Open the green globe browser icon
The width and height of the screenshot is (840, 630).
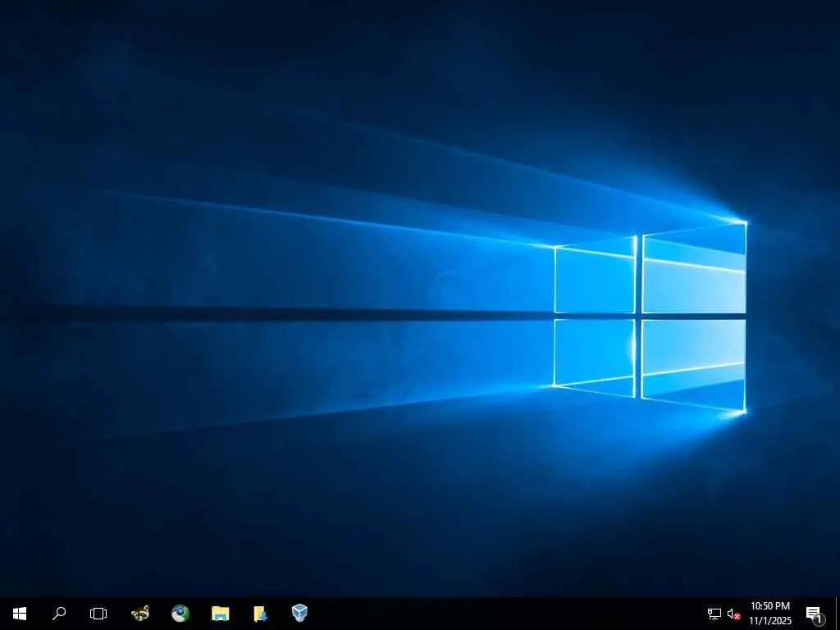[x=180, y=614]
